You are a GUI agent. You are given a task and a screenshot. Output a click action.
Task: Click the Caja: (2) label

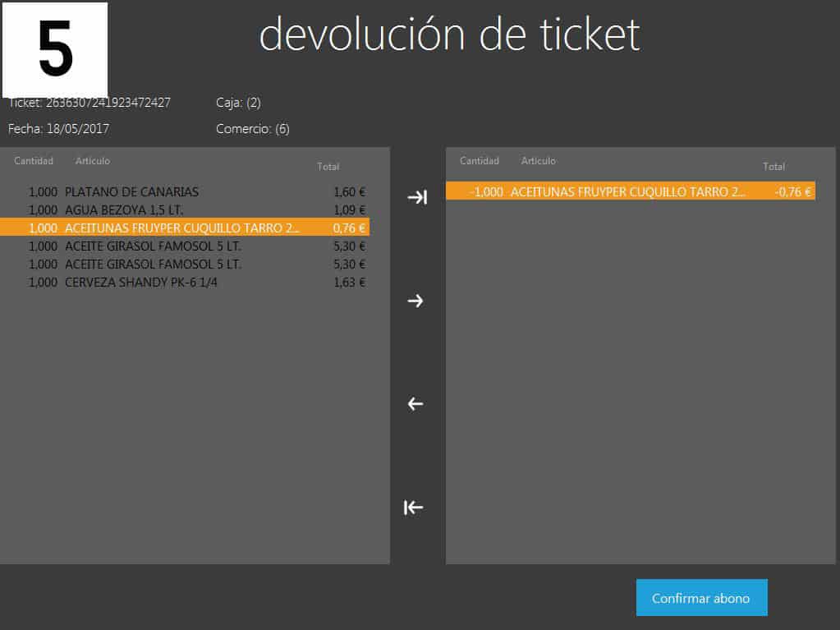[238, 103]
